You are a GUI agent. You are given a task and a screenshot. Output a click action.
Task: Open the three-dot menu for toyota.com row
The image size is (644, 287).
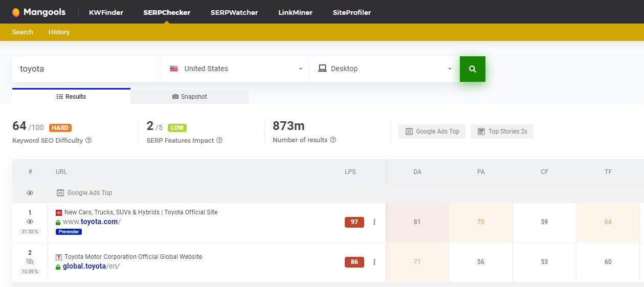coord(374,222)
